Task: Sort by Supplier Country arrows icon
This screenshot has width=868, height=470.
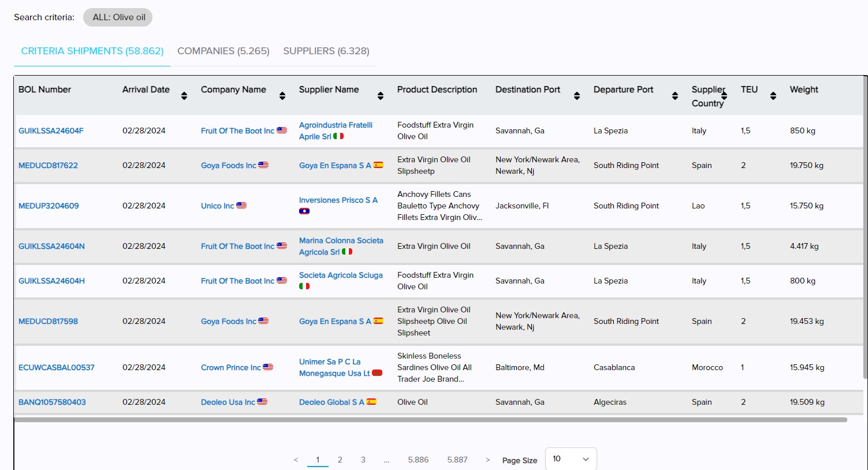Action: point(724,95)
